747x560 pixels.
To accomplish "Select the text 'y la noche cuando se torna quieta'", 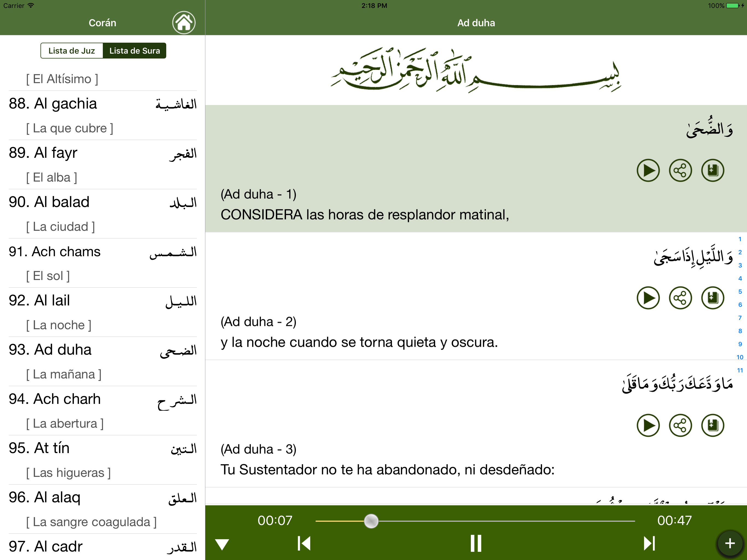I will coord(329,343).
